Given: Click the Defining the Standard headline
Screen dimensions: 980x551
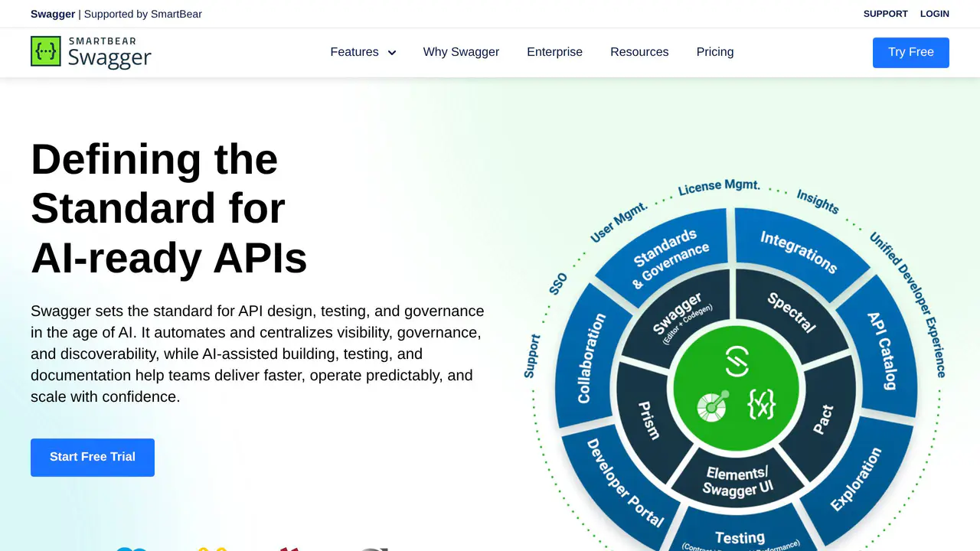Looking at the screenshot, I should point(169,208).
